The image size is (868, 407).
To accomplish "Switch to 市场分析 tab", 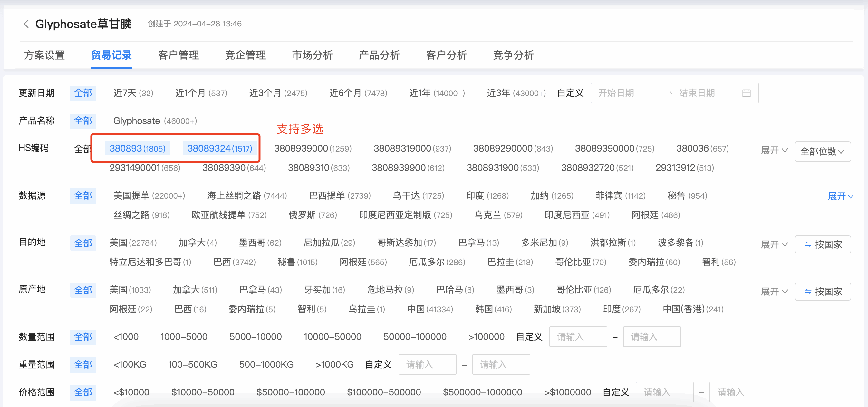I will pos(312,55).
